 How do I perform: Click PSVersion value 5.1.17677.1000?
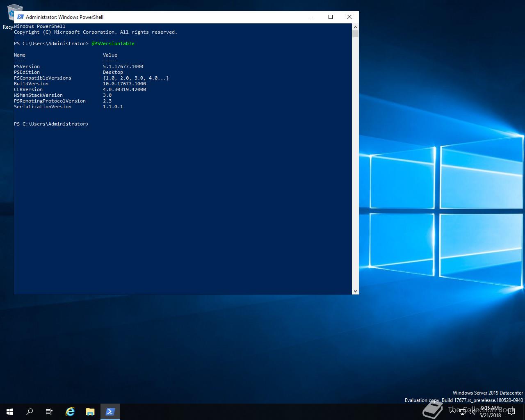(123, 66)
